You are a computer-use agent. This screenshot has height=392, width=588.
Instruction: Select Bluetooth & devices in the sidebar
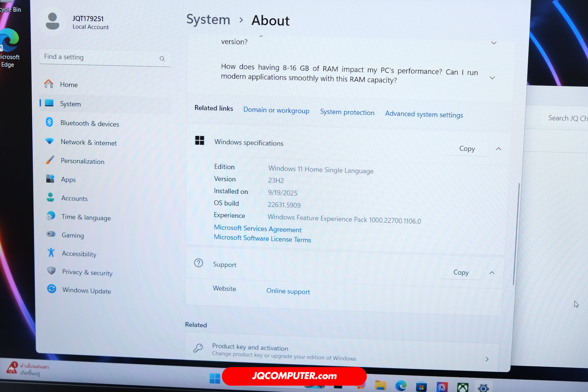90,124
